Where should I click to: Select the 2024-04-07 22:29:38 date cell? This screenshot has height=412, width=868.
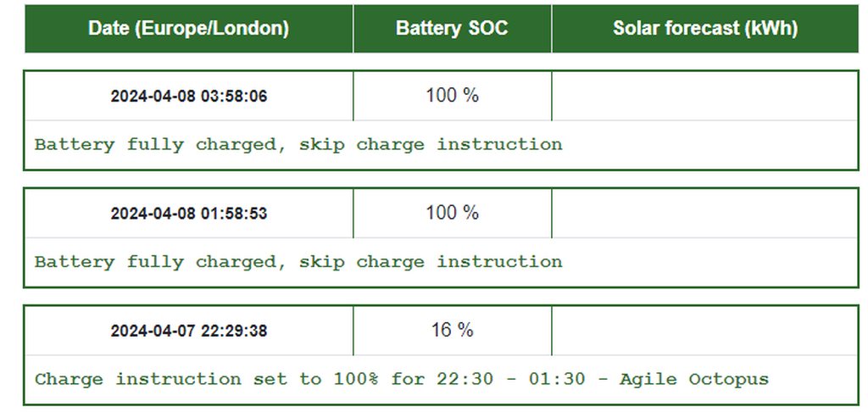(x=188, y=331)
